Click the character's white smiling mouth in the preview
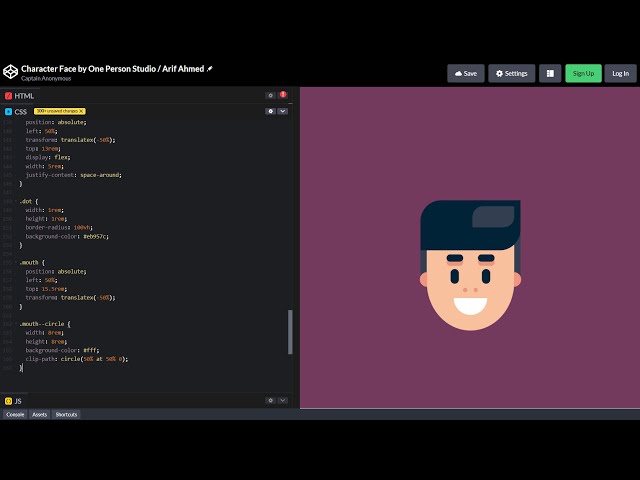 (471, 306)
